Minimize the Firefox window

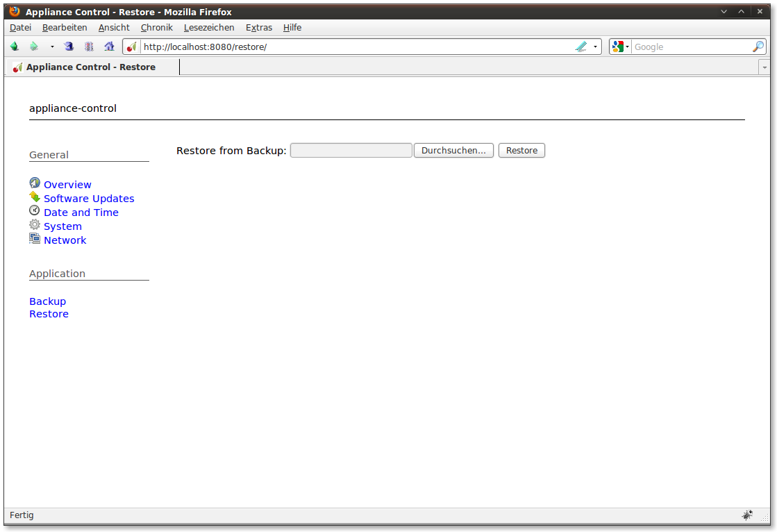pyautogui.click(x=724, y=11)
